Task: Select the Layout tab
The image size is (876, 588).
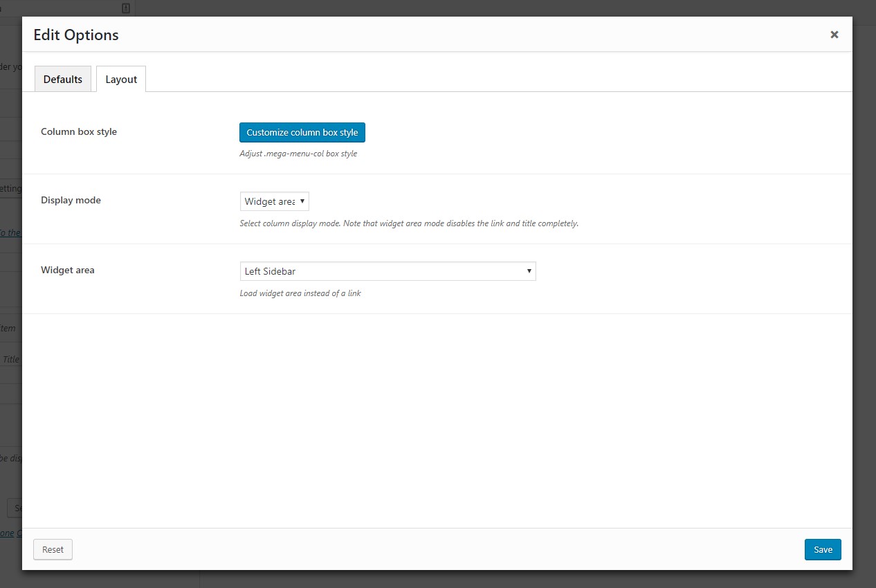Action: point(121,79)
